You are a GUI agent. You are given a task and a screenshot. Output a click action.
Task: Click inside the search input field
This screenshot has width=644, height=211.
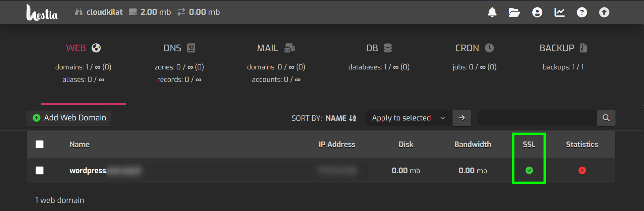coord(537,118)
